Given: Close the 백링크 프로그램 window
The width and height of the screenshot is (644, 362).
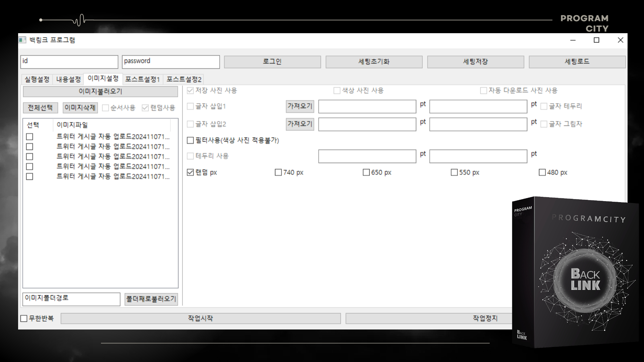Looking at the screenshot, I should (621, 40).
